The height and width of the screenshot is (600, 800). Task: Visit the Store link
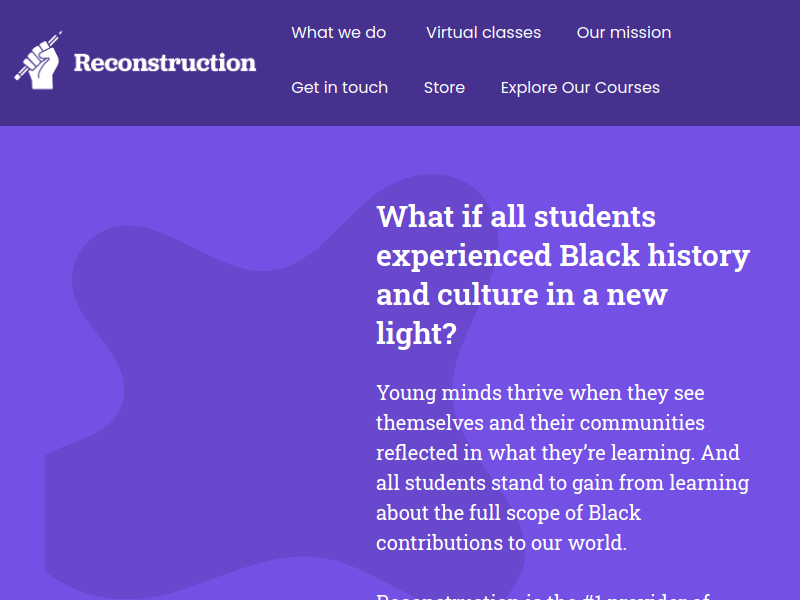444,88
